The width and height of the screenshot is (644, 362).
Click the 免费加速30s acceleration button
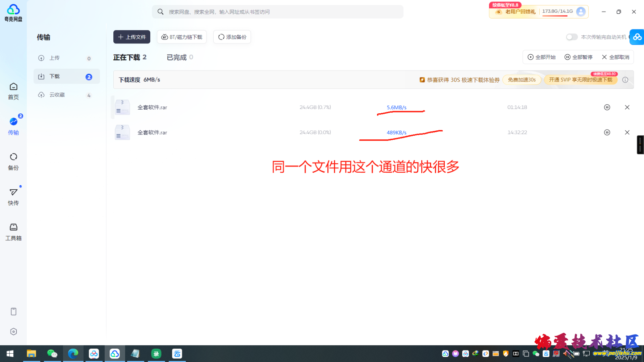(522, 80)
